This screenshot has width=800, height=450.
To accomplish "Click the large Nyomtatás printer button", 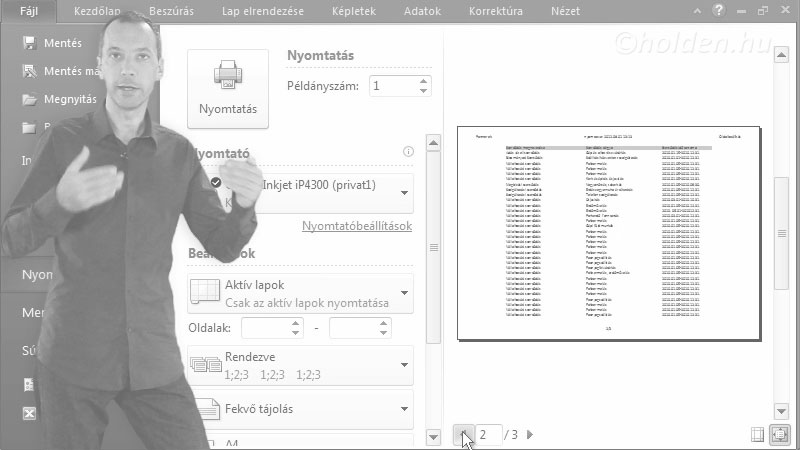I will [x=228, y=89].
